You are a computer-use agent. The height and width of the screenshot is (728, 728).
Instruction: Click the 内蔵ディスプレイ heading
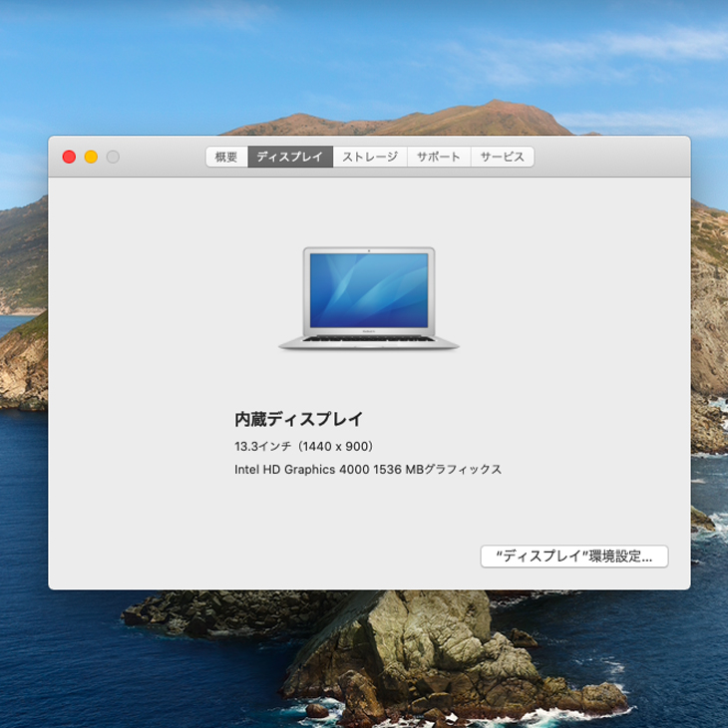pos(298,419)
